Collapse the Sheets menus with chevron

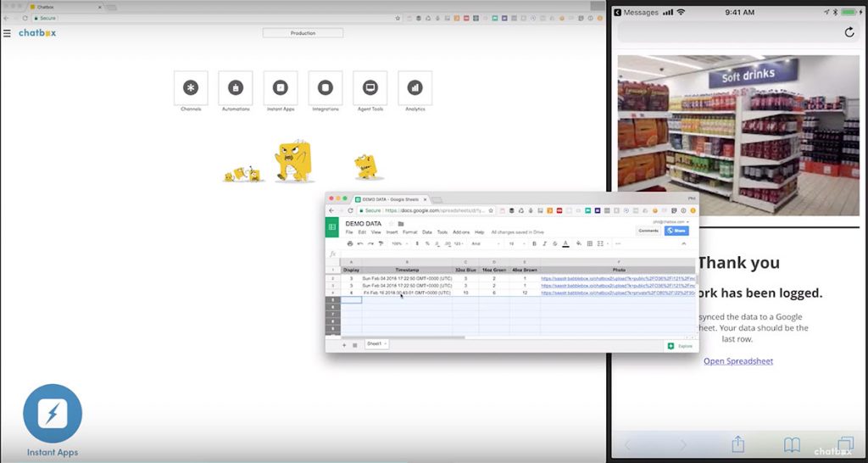[x=684, y=243]
